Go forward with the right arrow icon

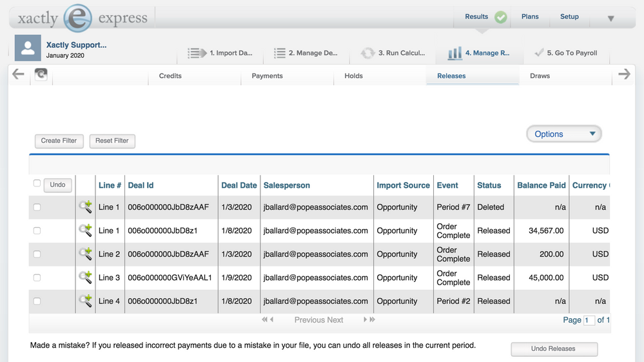(x=624, y=74)
